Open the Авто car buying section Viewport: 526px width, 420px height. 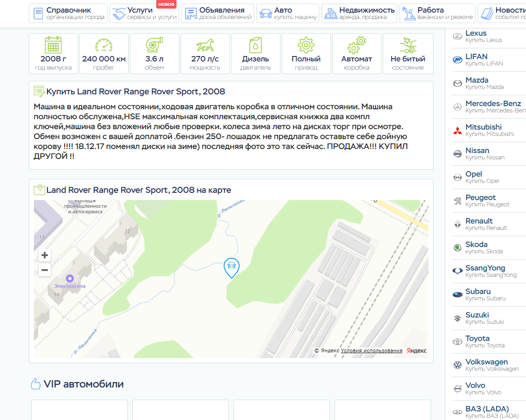coord(288,14)
